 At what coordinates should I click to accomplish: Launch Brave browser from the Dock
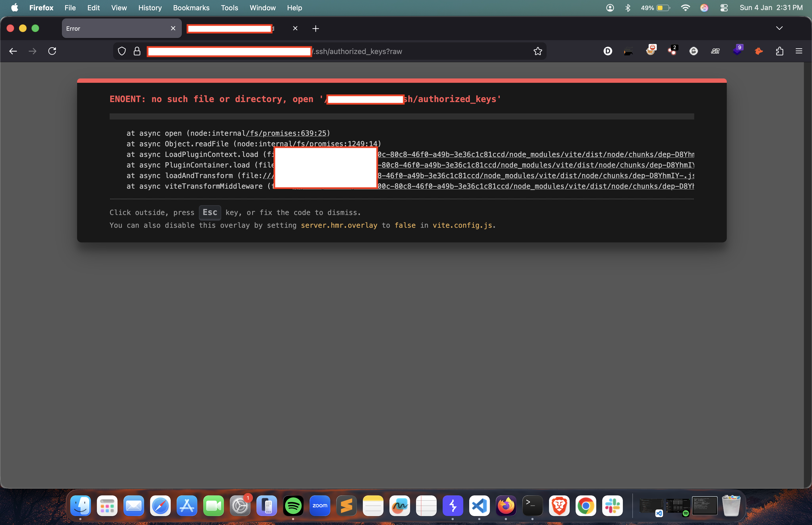559,505
